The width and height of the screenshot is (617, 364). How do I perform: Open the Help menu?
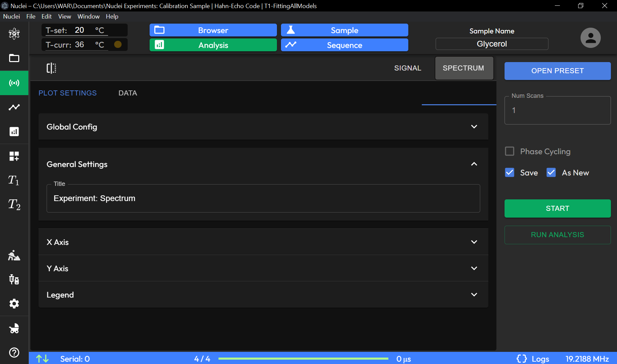coord(112,16)
